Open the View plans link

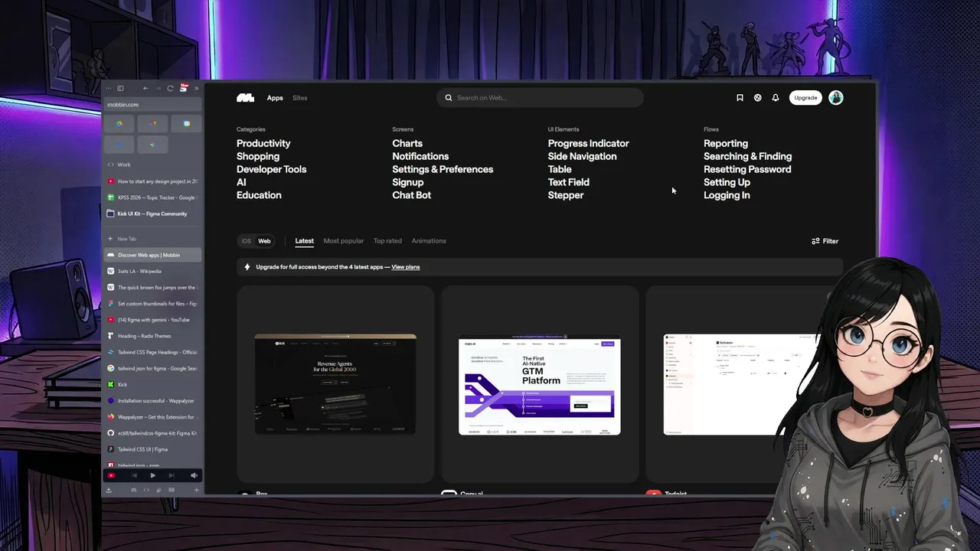406,267
